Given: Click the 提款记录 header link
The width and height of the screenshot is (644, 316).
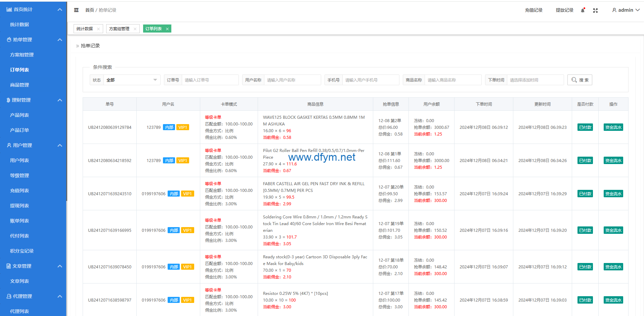Looking at the screenshot, I should 565,10.
